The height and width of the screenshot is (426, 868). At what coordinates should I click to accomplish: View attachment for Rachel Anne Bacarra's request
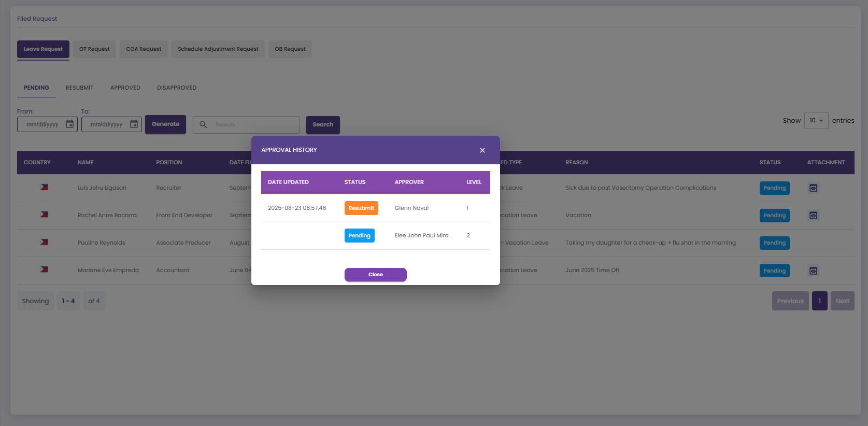point(813,216)
